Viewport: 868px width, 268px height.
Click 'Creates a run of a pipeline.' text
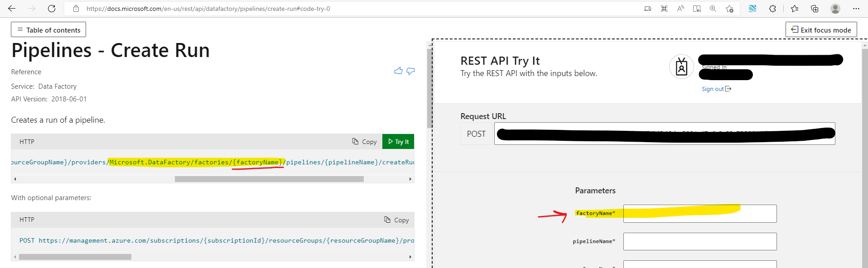click(x=58, y=120)
